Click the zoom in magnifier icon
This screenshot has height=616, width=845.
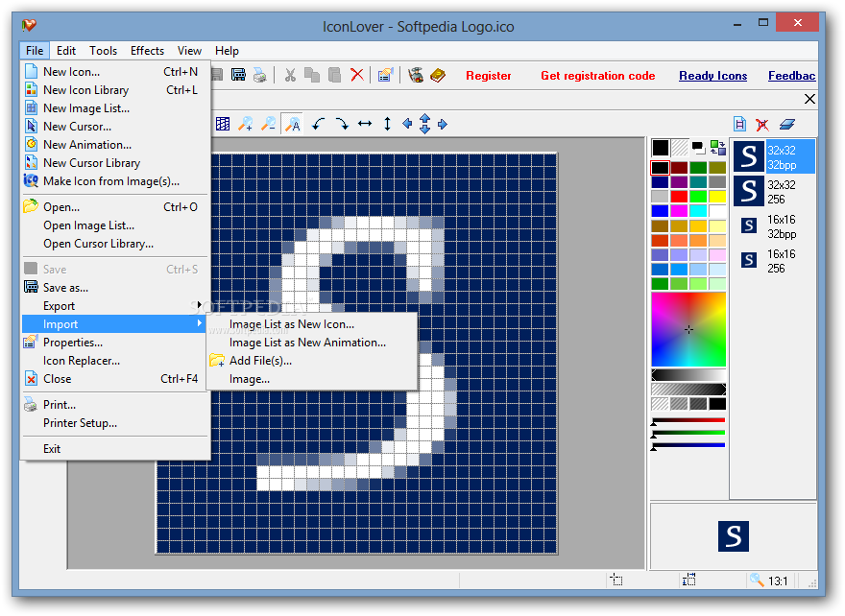247,124
